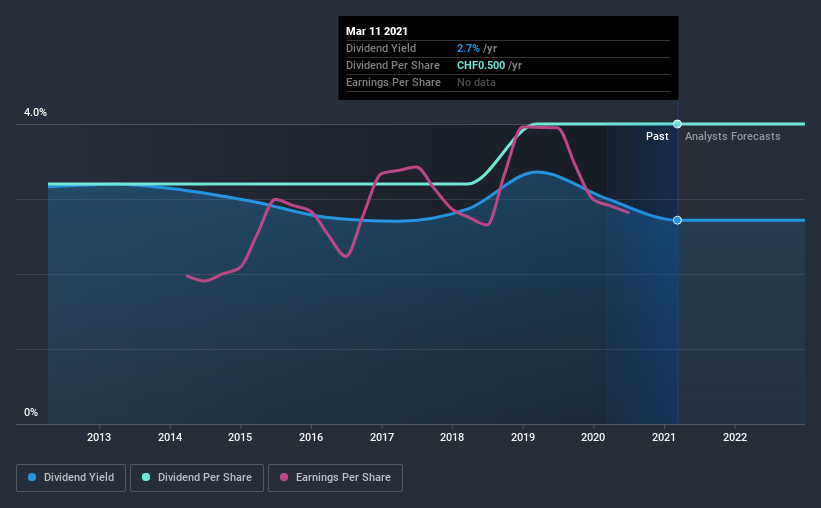Click the 2018 x-axis label
821x508 pixels.
[x=452, y=437]
